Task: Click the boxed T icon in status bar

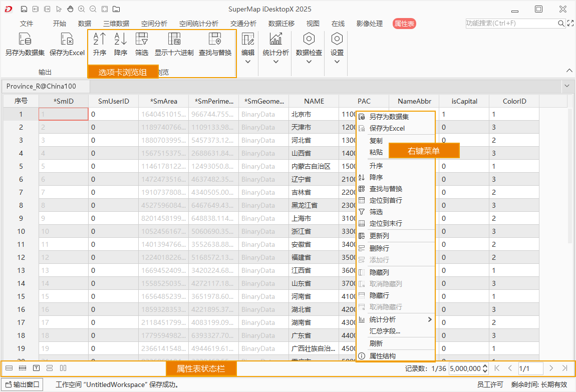Action: click(37, 368)
